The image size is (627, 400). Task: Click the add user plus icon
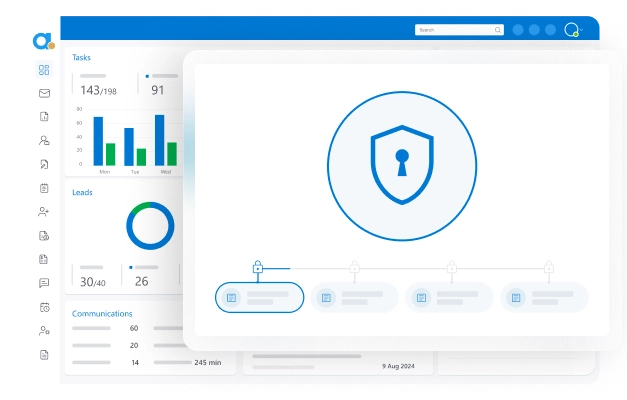44,212
